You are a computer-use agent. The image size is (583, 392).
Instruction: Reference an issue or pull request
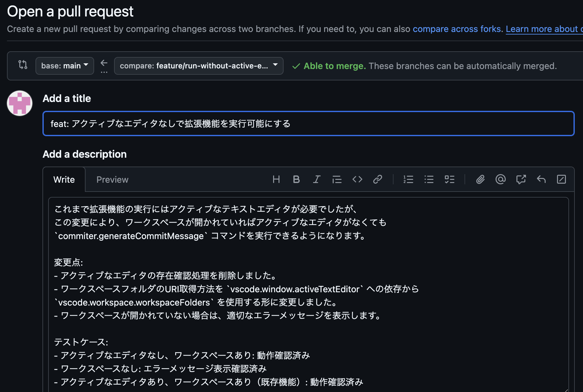tap(521, 179)
